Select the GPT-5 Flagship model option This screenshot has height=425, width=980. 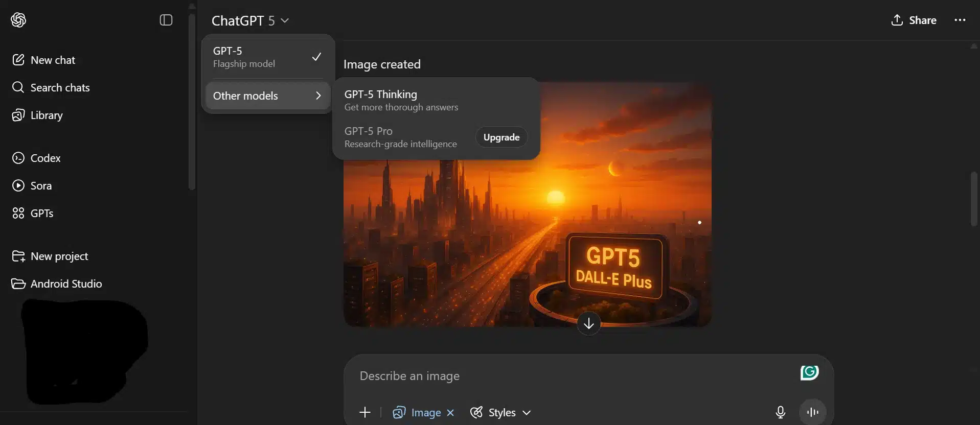[x=267, y=57]
